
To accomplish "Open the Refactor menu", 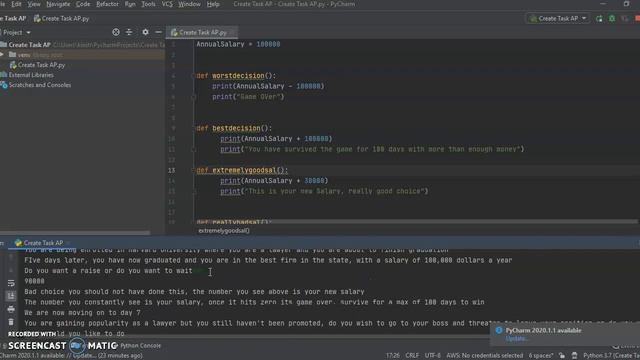I will 107,4.
